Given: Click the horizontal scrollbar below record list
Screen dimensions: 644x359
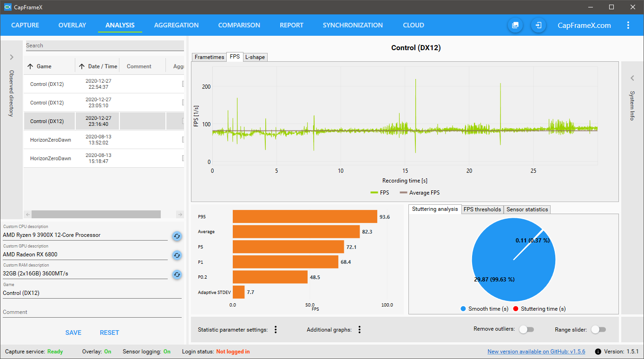Looking at the screenshot, I should [x=96, y=214].
